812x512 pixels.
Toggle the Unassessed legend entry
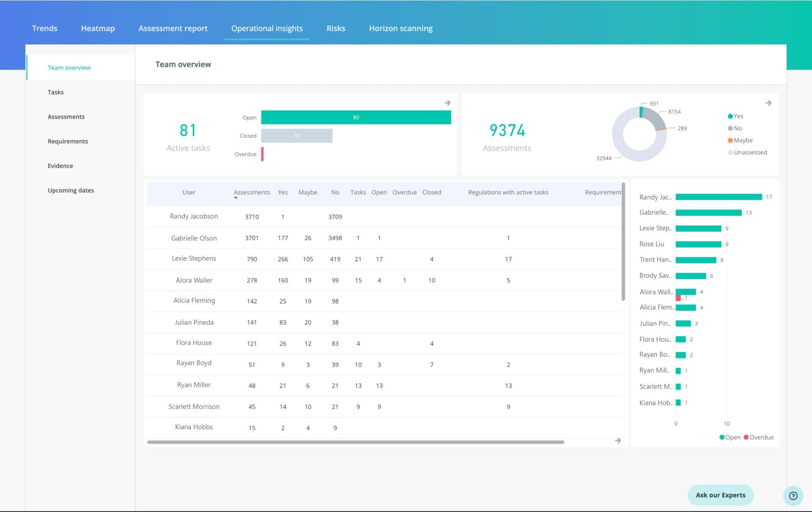click(x=750, y=152)
